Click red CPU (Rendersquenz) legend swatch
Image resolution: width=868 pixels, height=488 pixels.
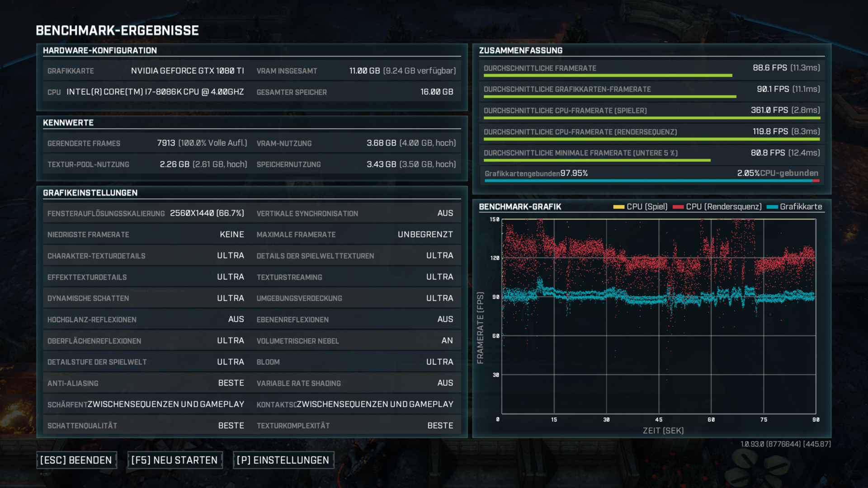678,207
